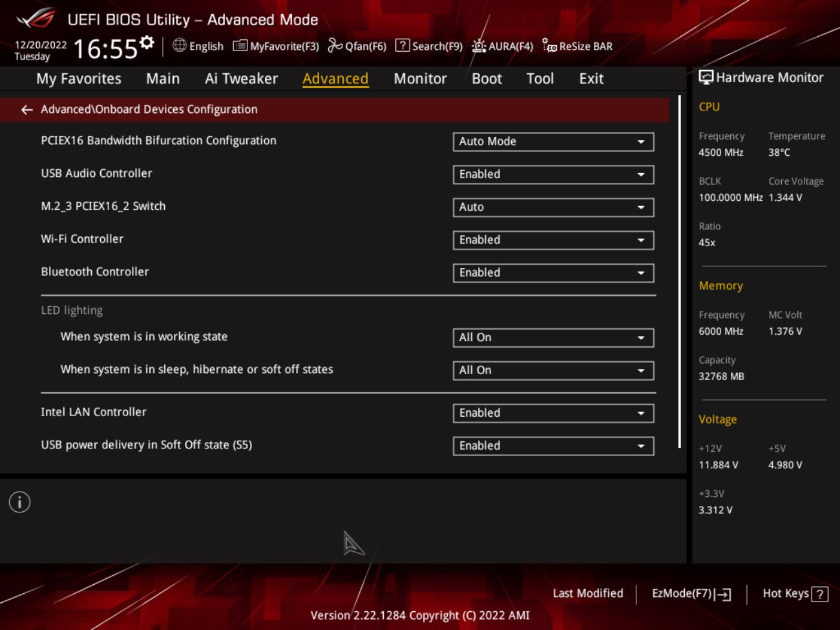Click memory capacity value 32768 MB
Screen dimensions: 840x630
721,377
